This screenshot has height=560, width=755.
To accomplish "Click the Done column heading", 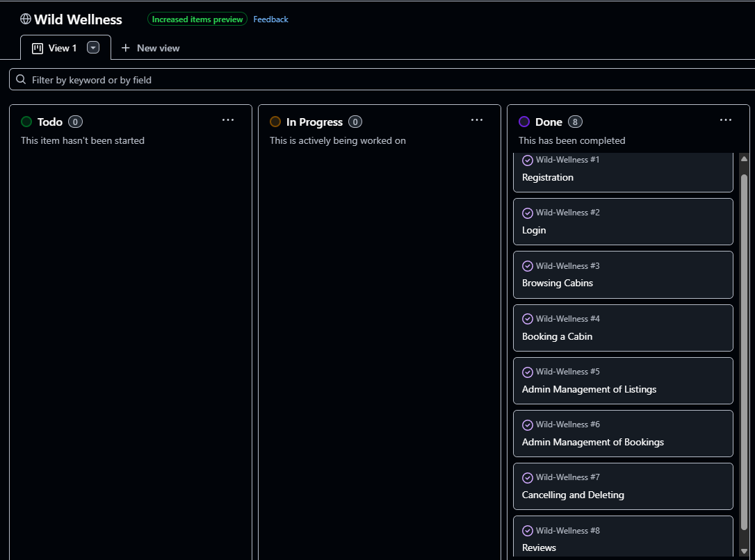I will [549, 122].
